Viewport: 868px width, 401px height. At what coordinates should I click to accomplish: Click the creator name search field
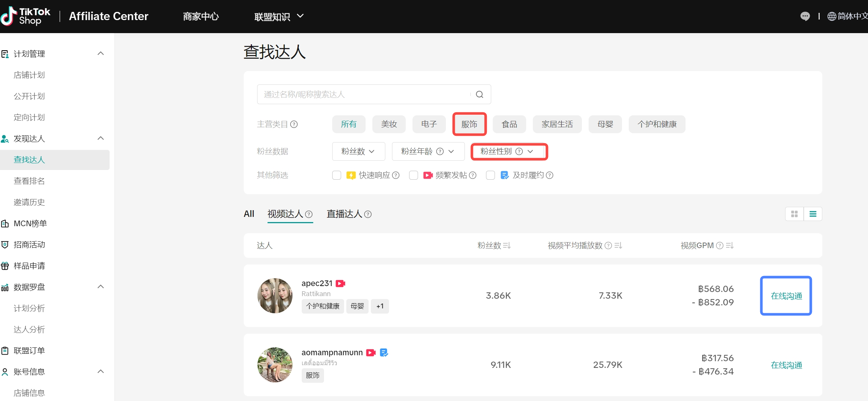[364, 94]
